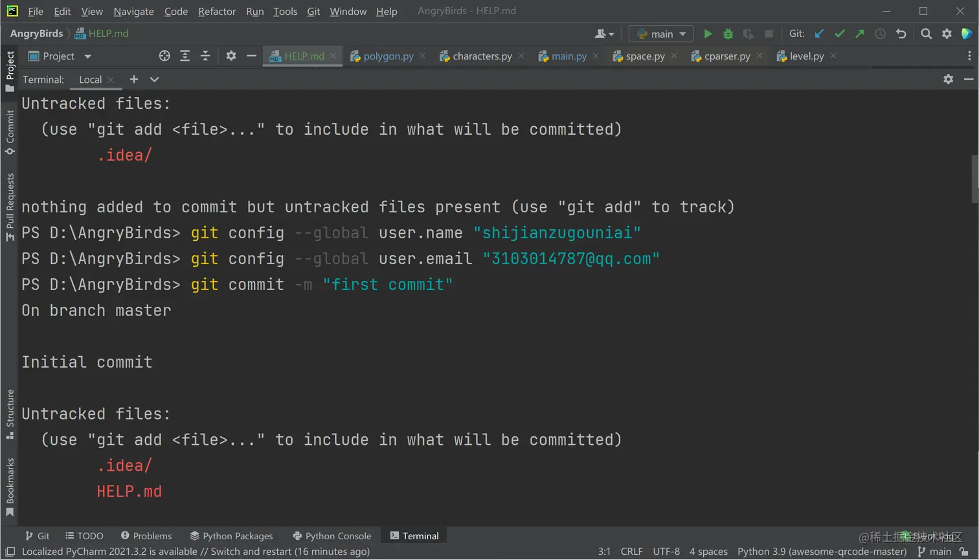Click the Stop icon in the run toolbar
This screenshot has width=979, height=560.
point(769,34)
